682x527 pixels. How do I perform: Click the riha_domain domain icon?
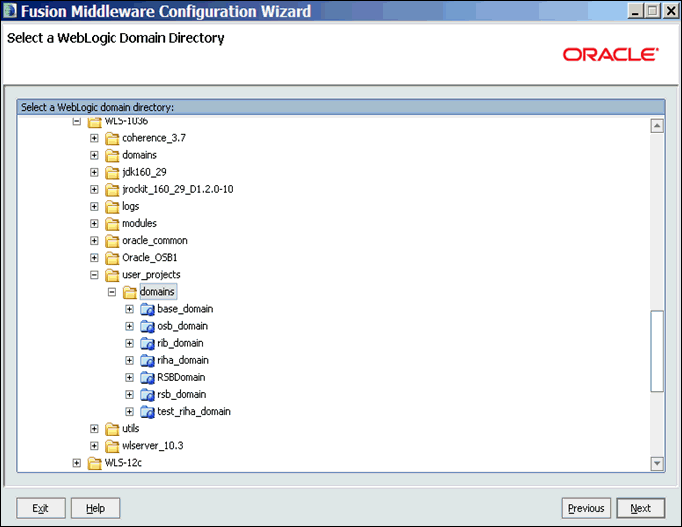click(147, 360)
